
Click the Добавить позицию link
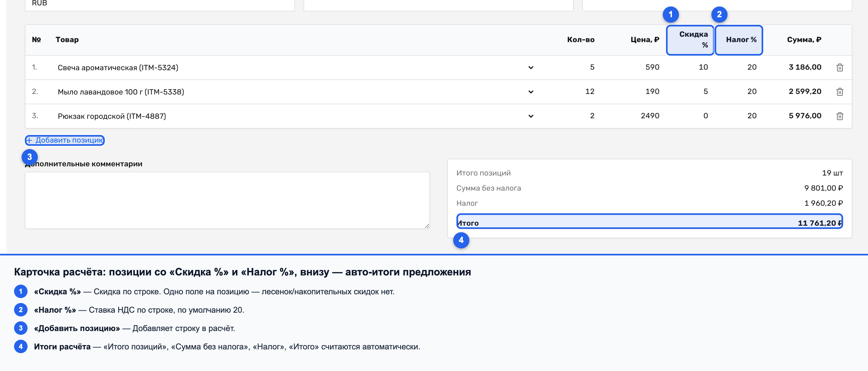click(x=65, y=140)
